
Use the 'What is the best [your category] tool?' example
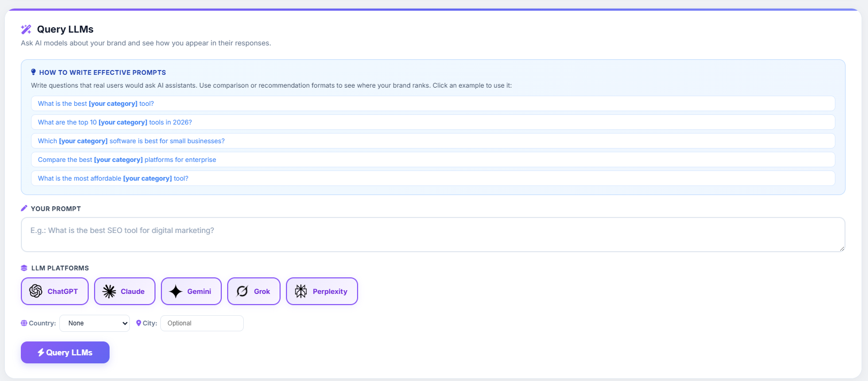tap(433, 104)
